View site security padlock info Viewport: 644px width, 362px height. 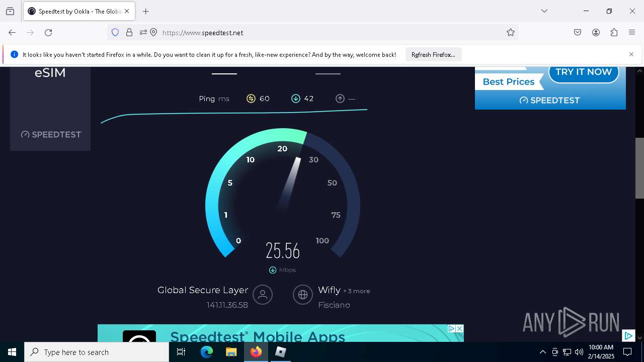[129, 33]
